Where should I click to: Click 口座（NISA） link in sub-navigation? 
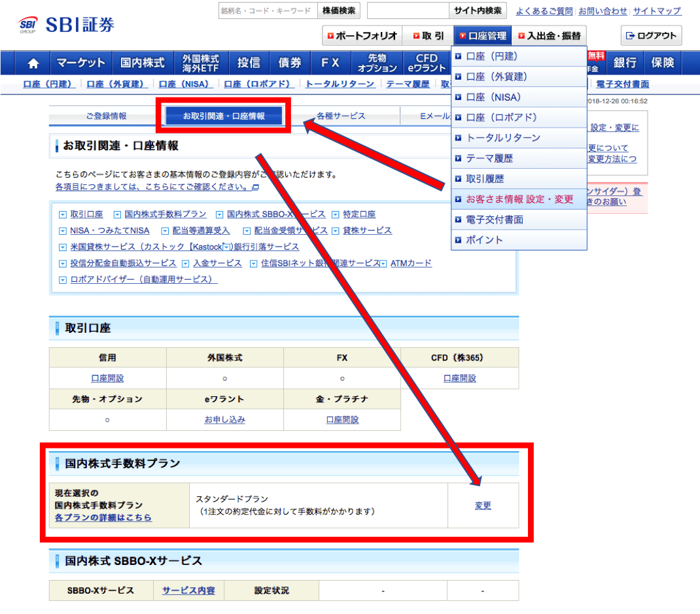(186, 84)
